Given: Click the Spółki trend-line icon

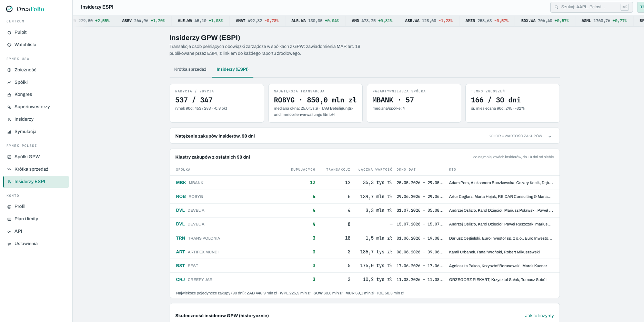Looking at the screenshot, I should tap(9, 82).
